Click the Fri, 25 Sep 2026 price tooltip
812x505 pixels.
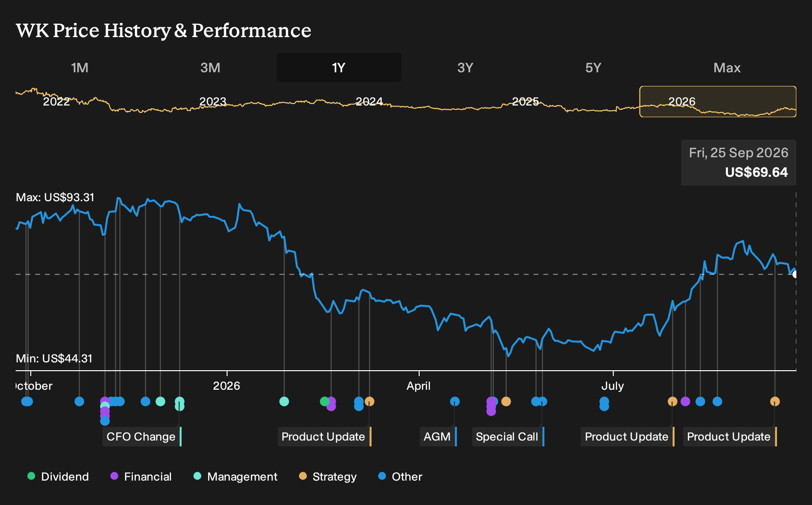tap(739, 163)
